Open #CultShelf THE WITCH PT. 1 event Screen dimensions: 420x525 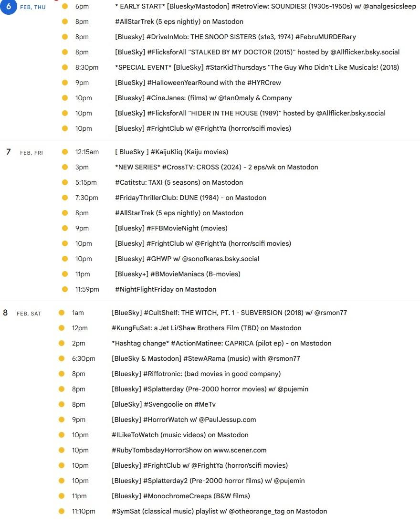click(x=230, y=313)
